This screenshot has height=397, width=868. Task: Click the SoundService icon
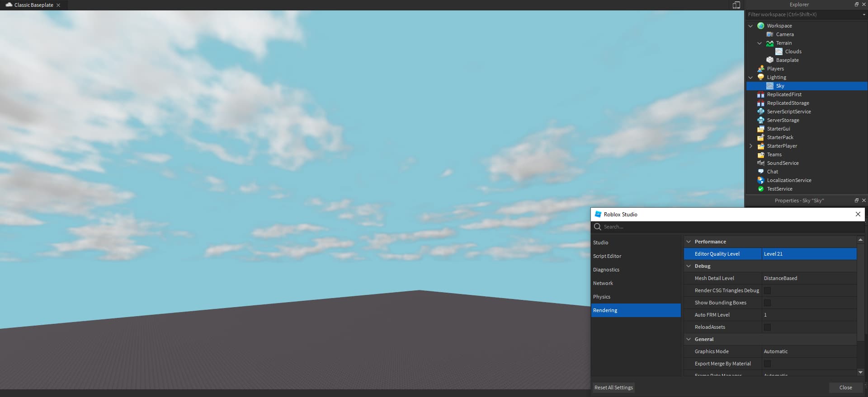[761, 163]
